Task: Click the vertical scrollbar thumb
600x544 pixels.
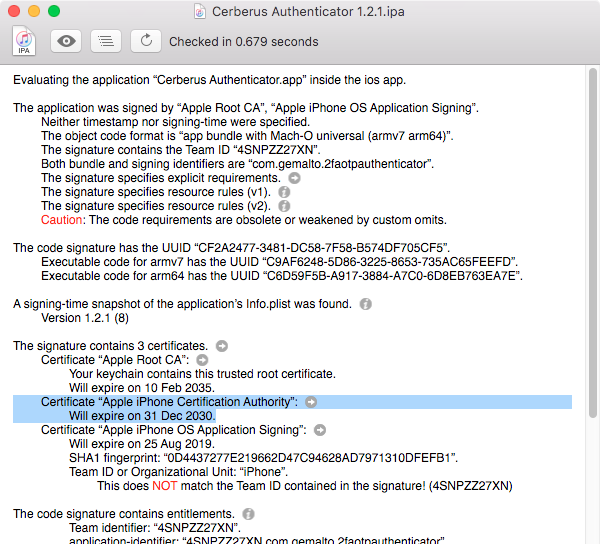Action: click(x=593, y=243)
